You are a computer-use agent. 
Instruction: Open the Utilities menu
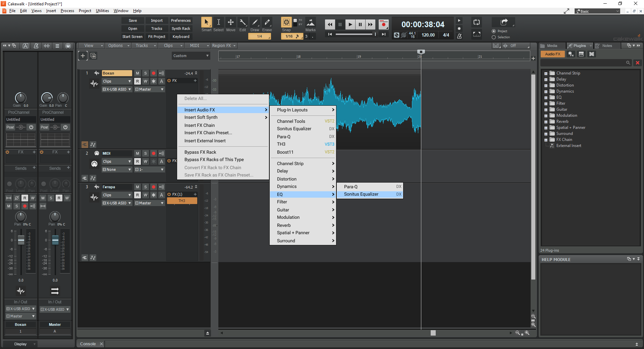pos(102,11)
